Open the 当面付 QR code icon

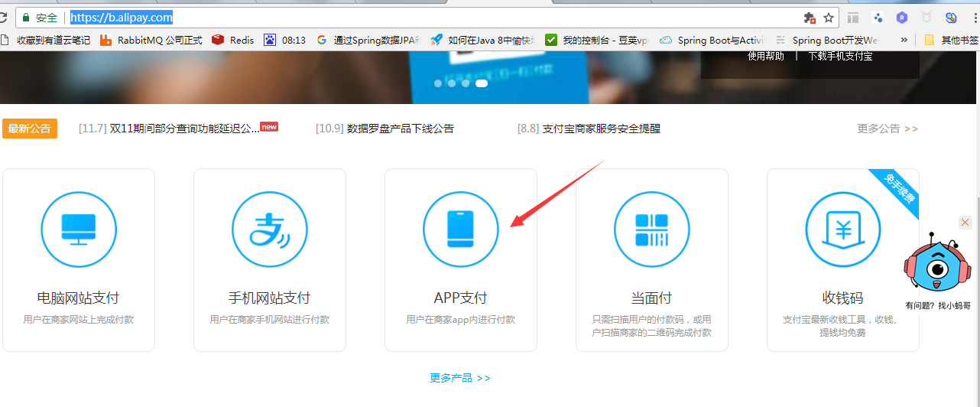652,229
